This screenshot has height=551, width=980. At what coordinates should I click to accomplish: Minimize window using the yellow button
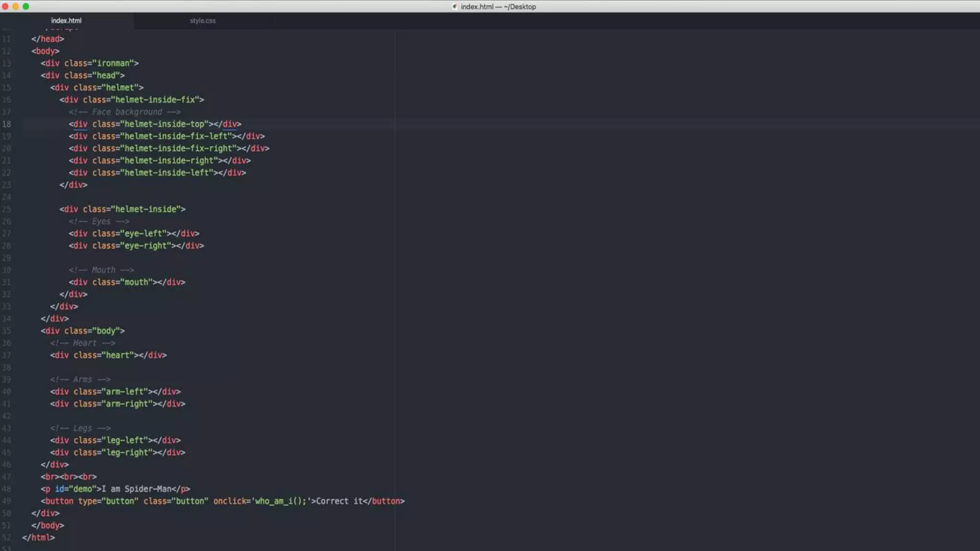point(15,6)
